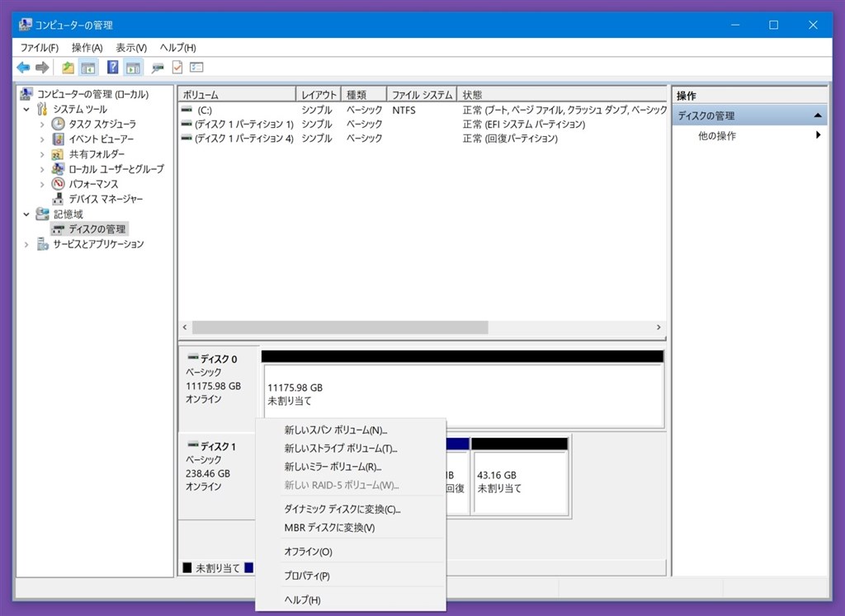Click ディスク 1 disk icon in graphical view

point(192,444)
